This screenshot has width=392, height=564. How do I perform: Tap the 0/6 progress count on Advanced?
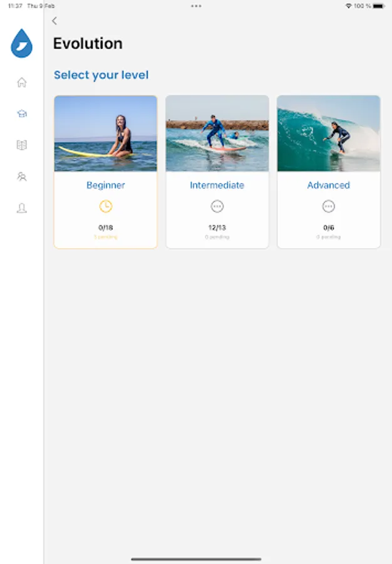(x=328, y=227)
